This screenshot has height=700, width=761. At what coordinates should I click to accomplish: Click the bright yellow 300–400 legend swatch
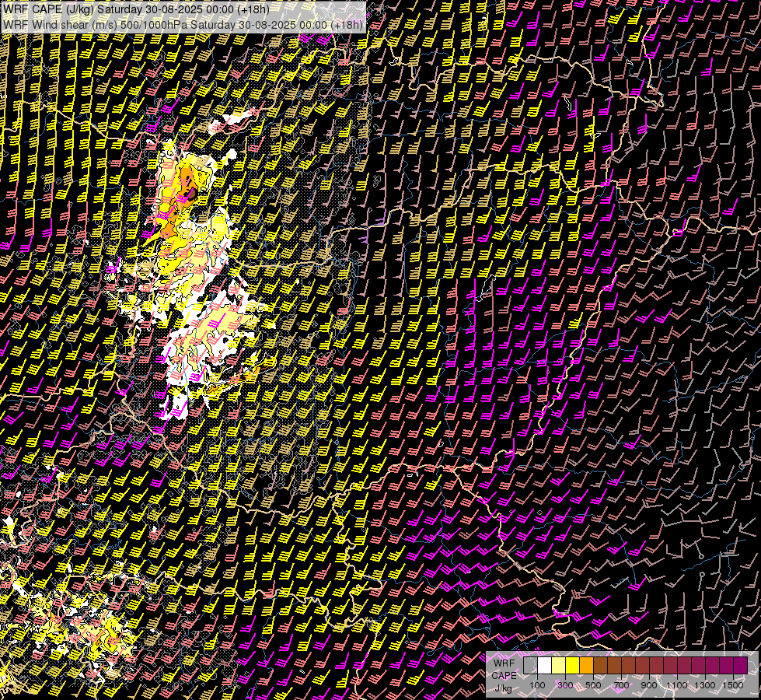[573, 666]
